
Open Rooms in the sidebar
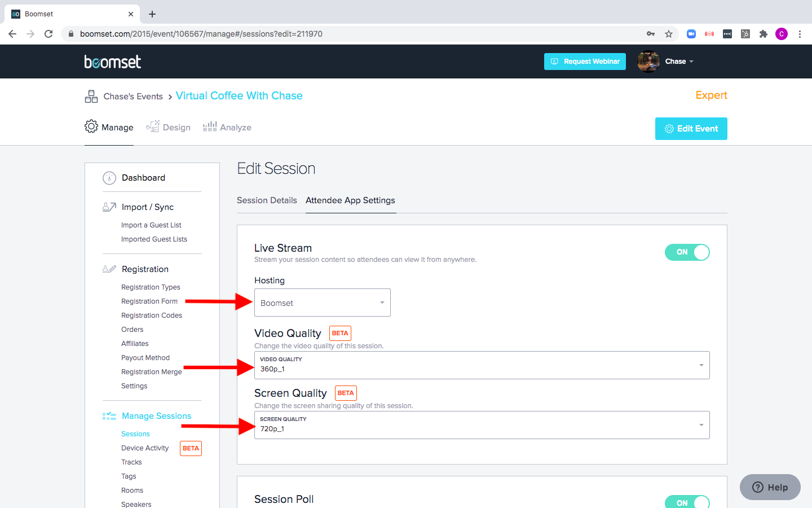click(132, 491)
